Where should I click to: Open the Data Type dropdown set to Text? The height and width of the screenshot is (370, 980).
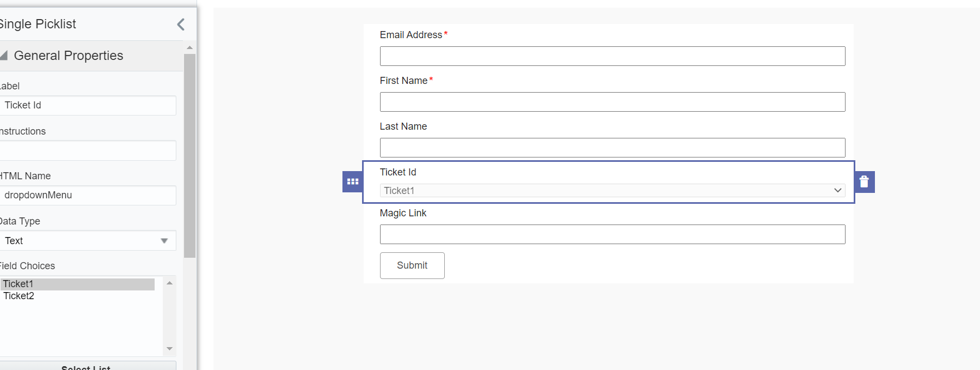[x=87, y=240]
